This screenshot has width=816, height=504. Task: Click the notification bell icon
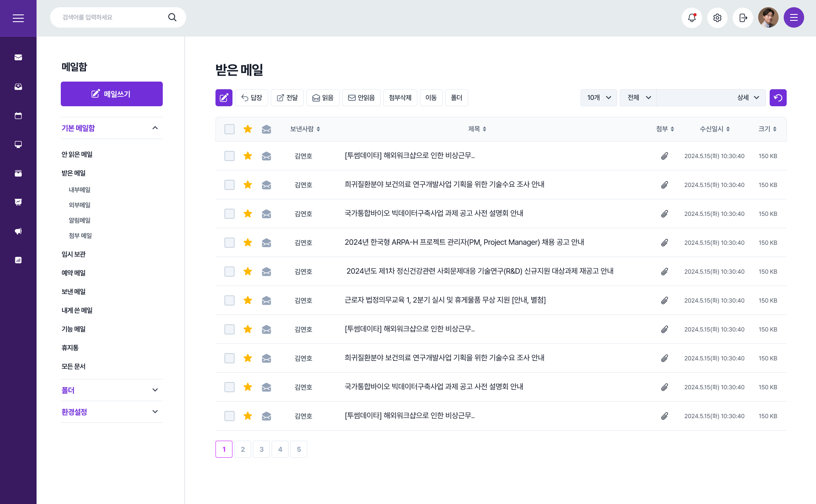tap(691, 18)
